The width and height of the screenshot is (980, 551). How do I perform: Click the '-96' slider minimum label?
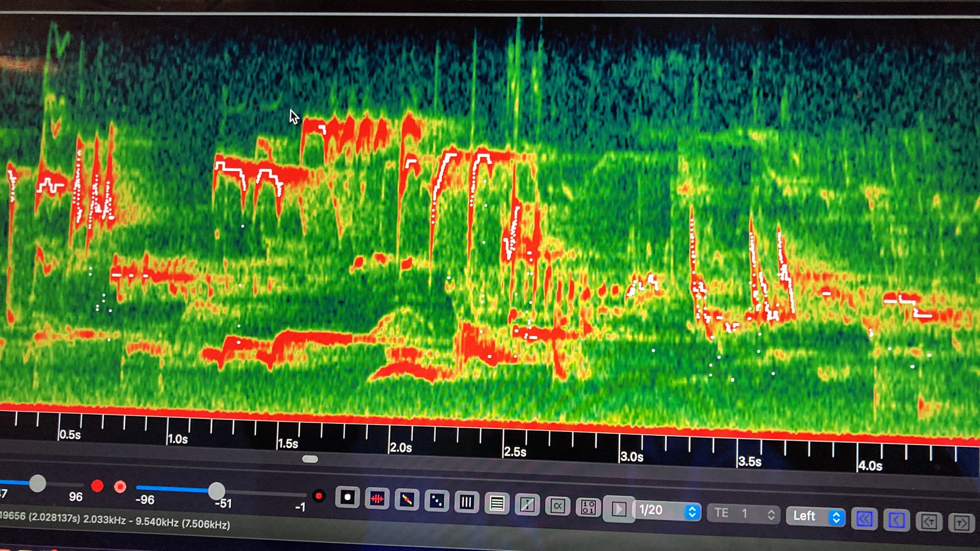coord(145,500)
